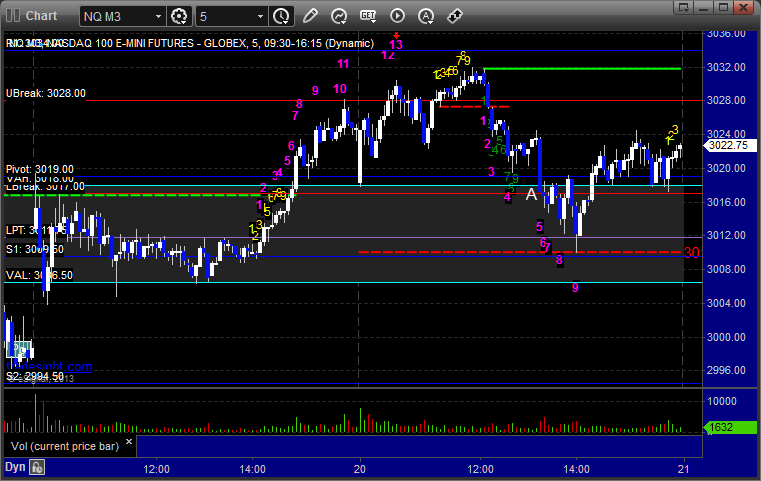This screenshot has width=761, height=481.
Task: Maximize the Chart window
Action: [x=724, y=7]
